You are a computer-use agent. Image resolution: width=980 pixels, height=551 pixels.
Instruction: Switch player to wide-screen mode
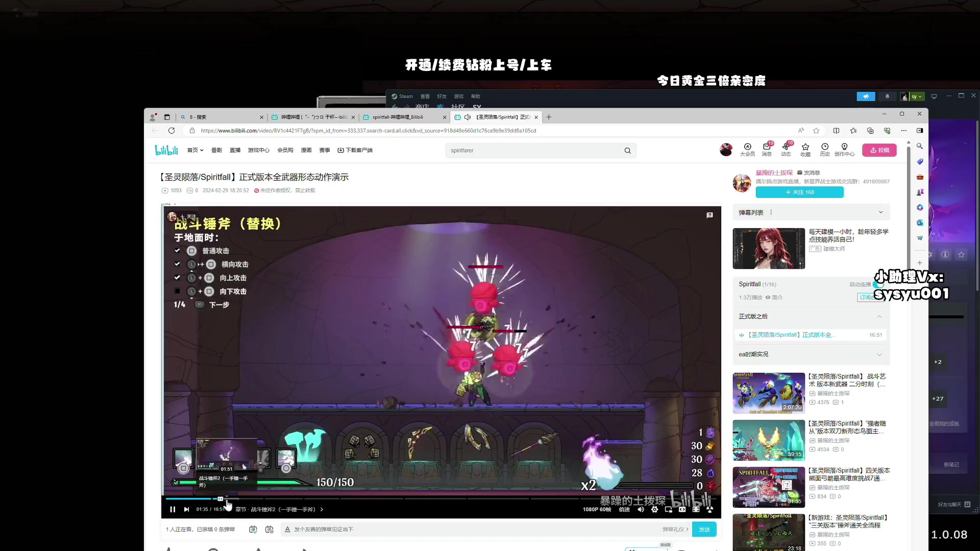coord(682,509)
